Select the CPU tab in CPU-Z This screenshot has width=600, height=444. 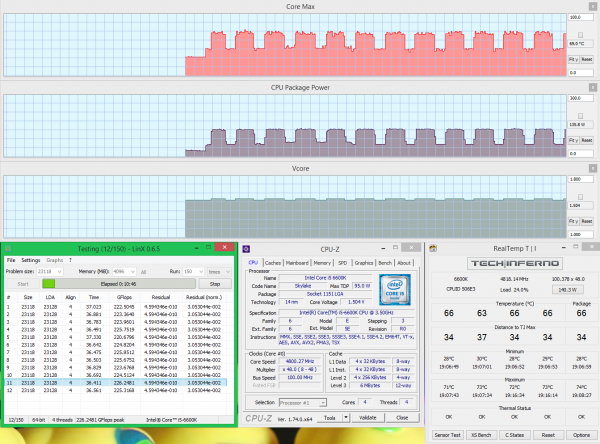pyautogui.click(x=253, y=263)
